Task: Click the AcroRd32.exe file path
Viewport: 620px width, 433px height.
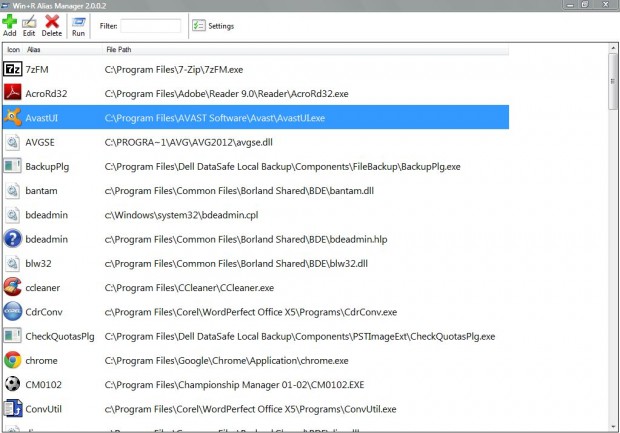Action: click(x=226, y=94)
